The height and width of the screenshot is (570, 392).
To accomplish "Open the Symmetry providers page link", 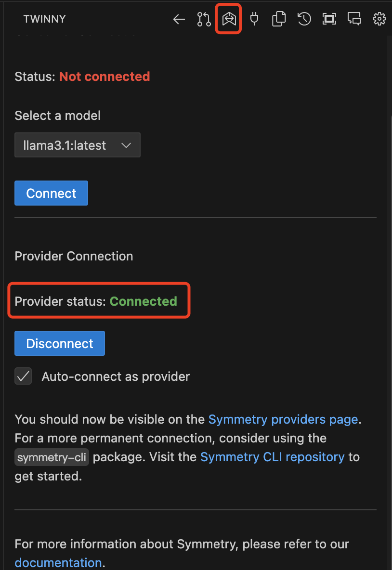I will pyautogui.click(x=283, y=419).
